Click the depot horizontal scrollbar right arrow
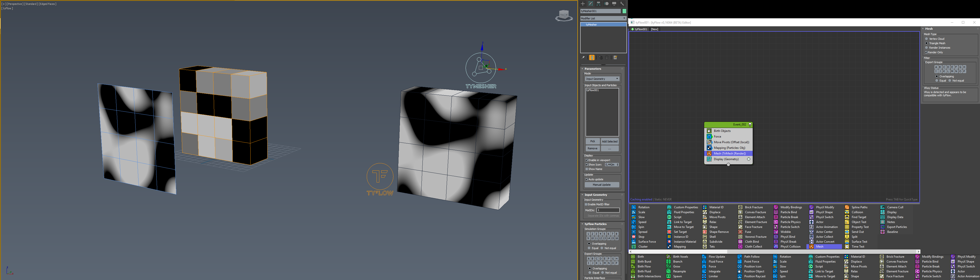The image size is (980, 280). [918, 252]
